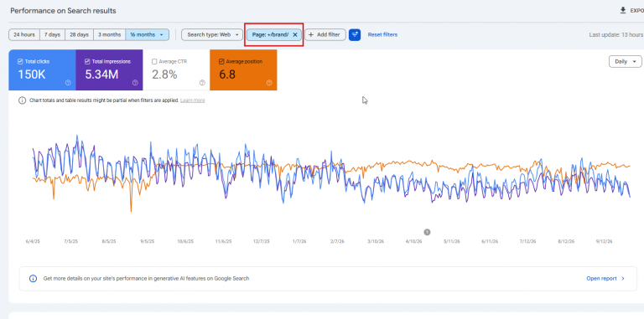Click the blue filter options icon
644x319 pixels.
(x=355, y=35)
